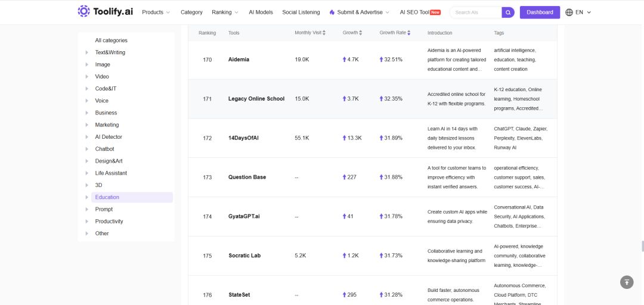Expand the Other category arrow

tap(86, 234)
